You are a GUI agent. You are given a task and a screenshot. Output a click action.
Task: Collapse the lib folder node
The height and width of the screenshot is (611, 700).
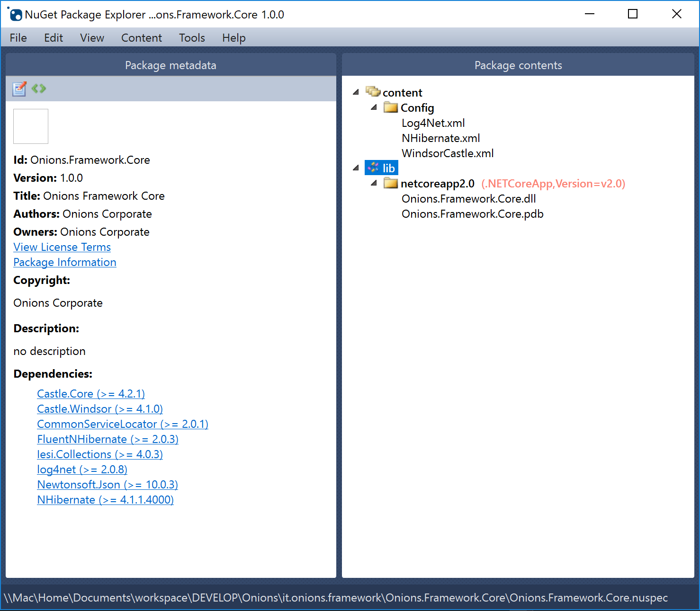click(x=356, y=168)
